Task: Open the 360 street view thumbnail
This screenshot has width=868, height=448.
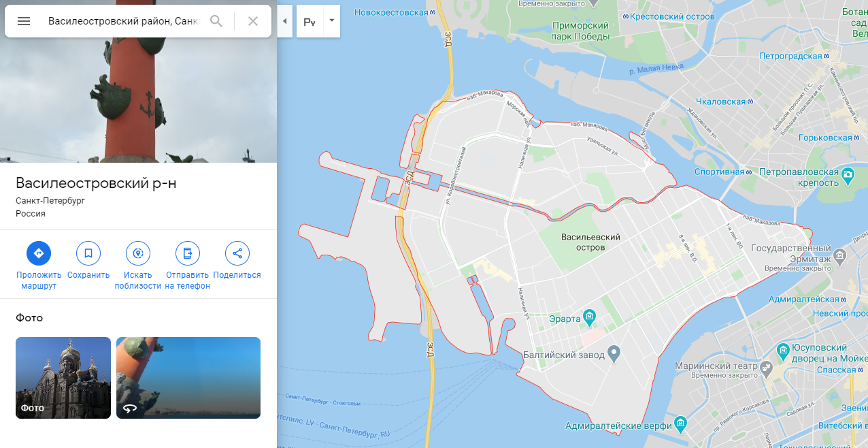Action: tap(188, 378)
